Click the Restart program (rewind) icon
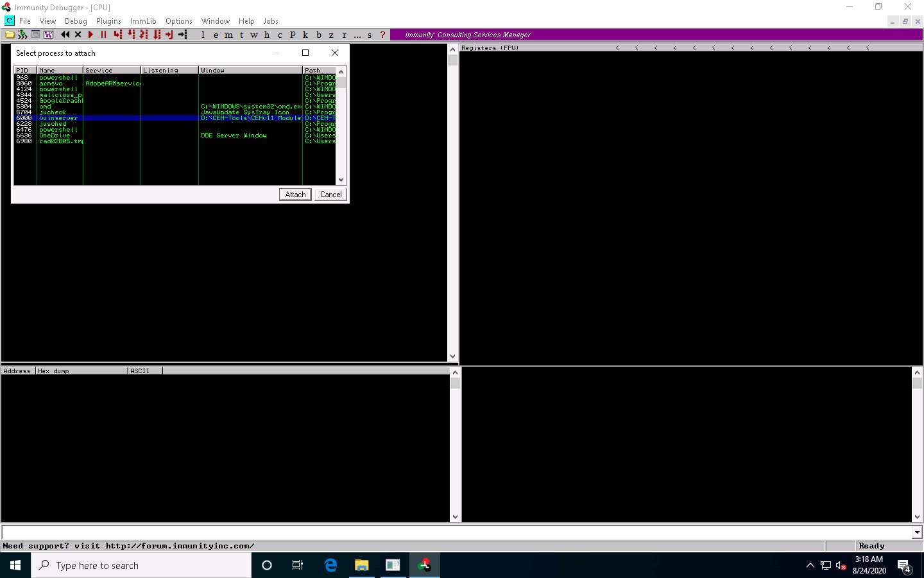The image size is (924, 578). point(65,35)
